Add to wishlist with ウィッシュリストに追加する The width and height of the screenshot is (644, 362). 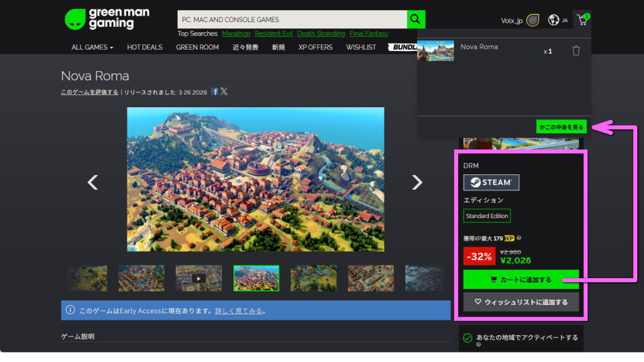521,302
